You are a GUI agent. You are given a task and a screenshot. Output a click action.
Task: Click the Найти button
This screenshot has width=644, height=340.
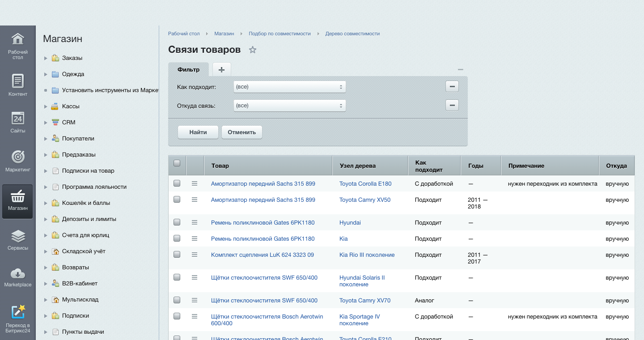coord(198,132)
